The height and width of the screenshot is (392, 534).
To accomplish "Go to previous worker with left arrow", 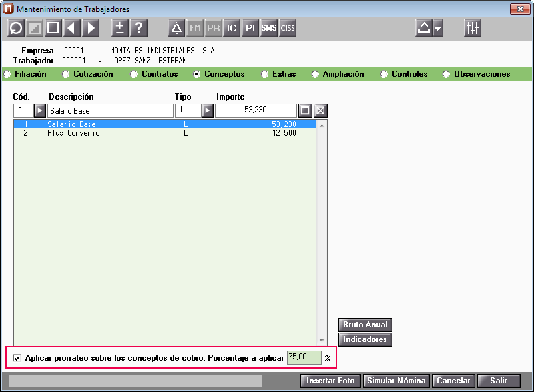I will (x=71, y=28).
